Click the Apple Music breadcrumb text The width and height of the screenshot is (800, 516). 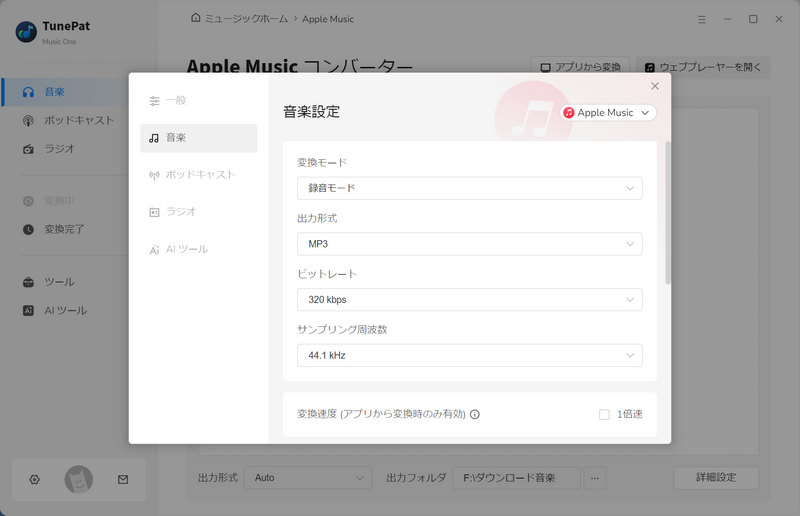[x=328, y=19]
